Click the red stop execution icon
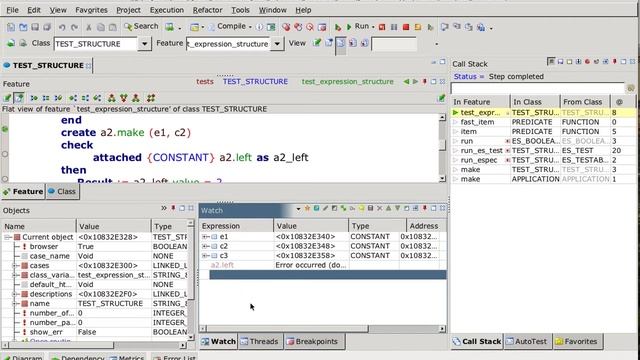Image resolution: width=640 pixels, height=360 pixels. pyautogui.click(x=406, y=27)
